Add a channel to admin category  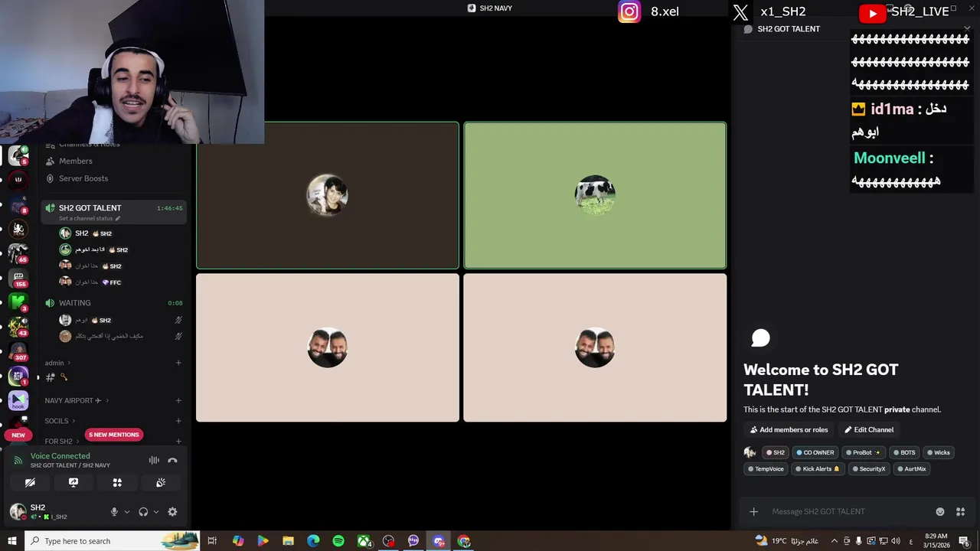pos(178,363)
